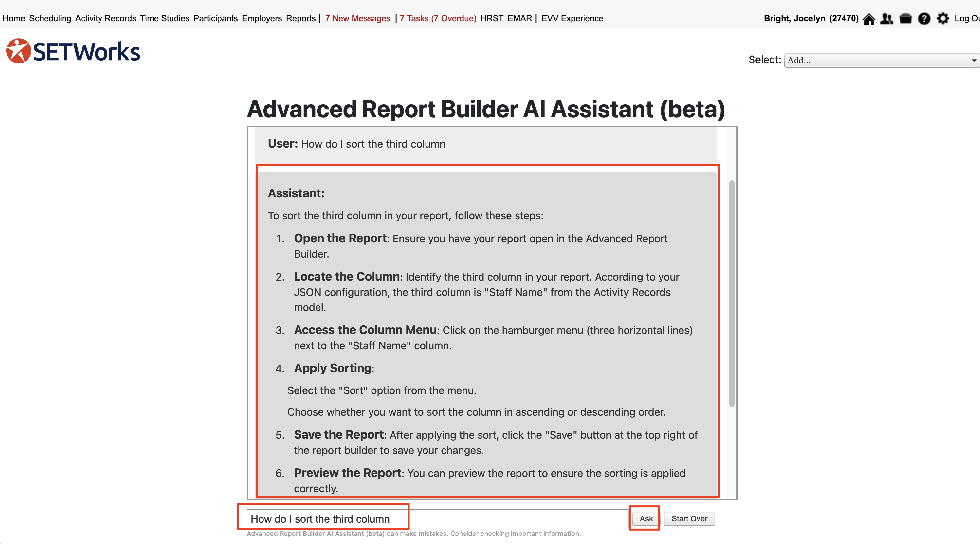The width and height of the screenshot is (980, 544).
Task: Go to the HRST link
Action: point(492,18)
